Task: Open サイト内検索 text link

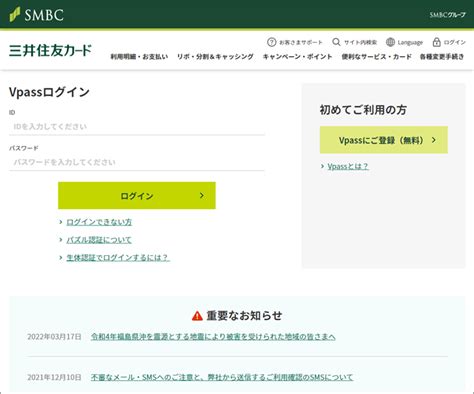Action: click(360, 42)
